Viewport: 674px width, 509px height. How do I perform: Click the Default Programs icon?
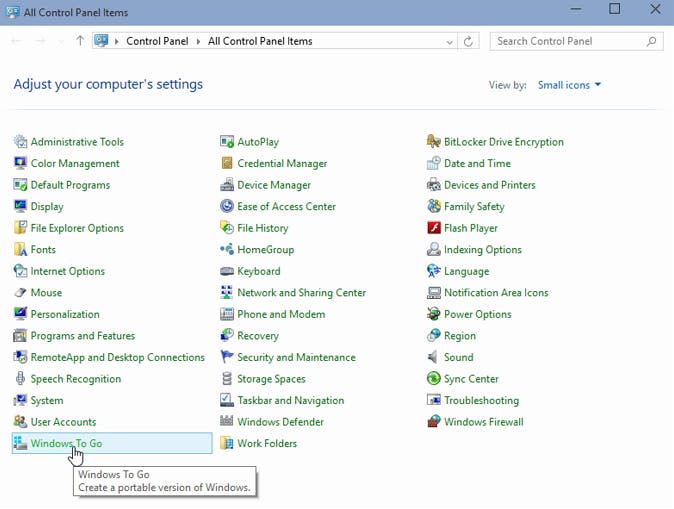click(20, 185)
